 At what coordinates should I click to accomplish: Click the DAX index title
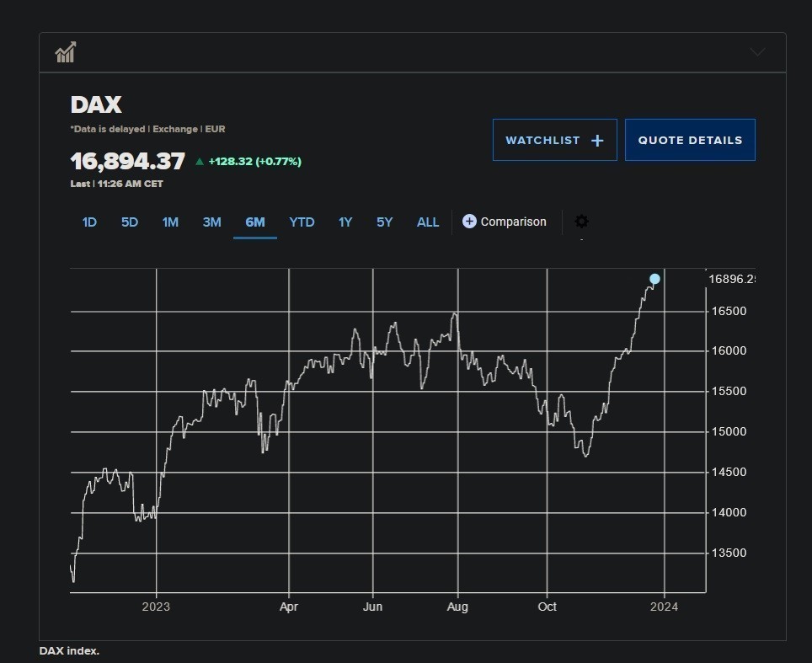[x=96, y=105]
